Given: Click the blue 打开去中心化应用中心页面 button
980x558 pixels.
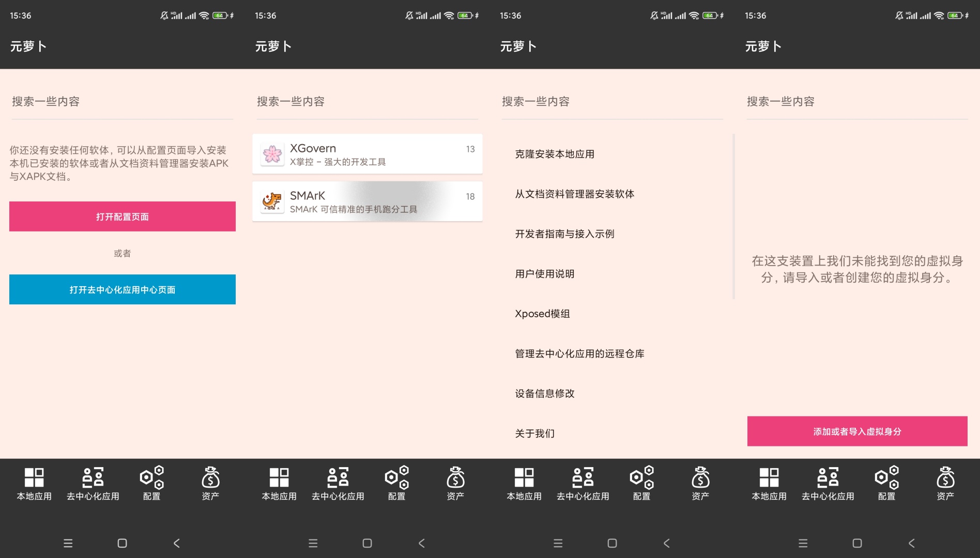Looking at the screenshot, I should (122, 289).
